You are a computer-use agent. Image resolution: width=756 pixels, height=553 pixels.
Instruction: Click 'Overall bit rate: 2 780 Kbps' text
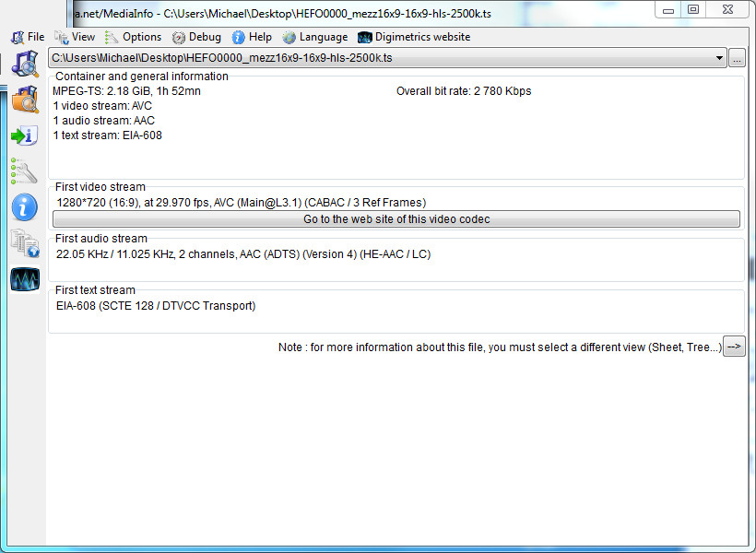[464, 91]
